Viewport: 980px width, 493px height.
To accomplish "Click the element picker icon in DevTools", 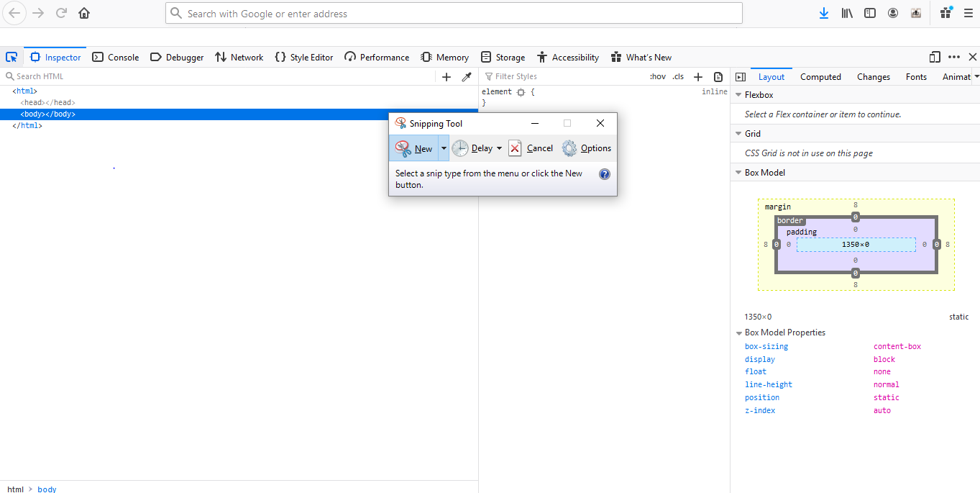I will tap(12, 58).
